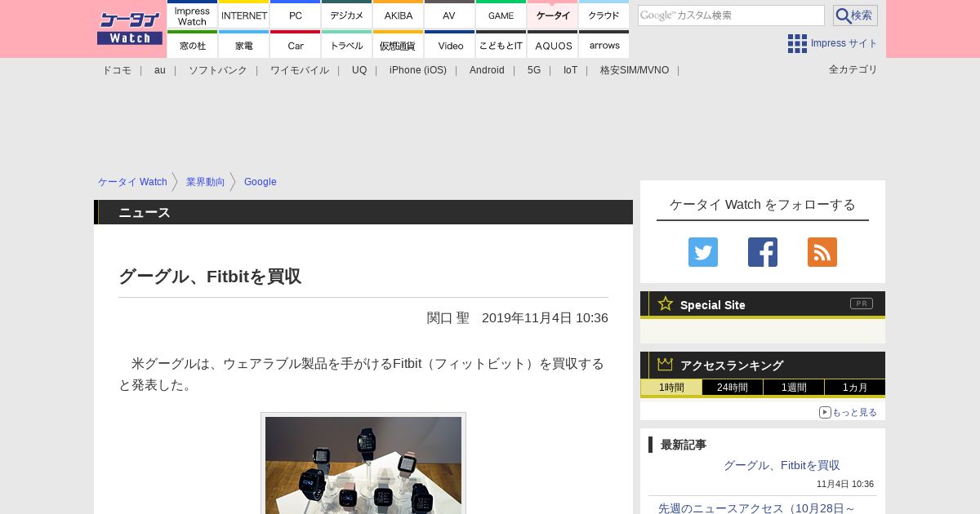Open the クラウド nav tab

click(604, 16)
